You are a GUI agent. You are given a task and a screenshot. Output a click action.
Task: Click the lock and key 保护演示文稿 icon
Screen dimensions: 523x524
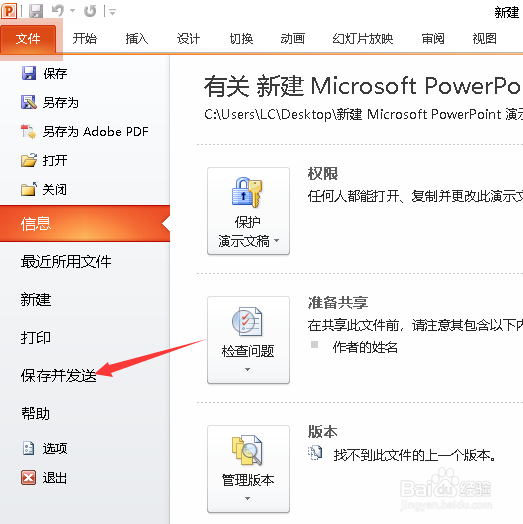pyautogui.click(x=247, y=192)
